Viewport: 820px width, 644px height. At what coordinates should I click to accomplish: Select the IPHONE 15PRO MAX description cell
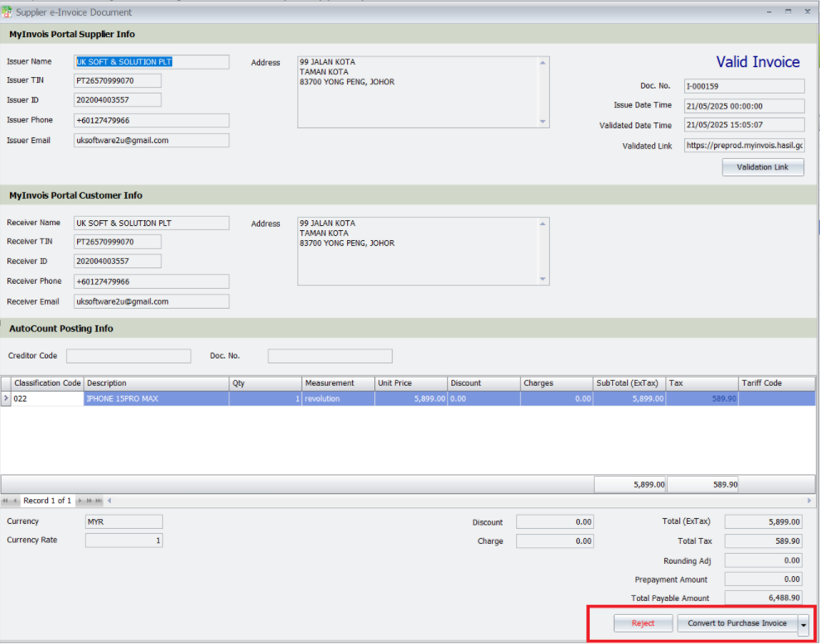point(157,399)
